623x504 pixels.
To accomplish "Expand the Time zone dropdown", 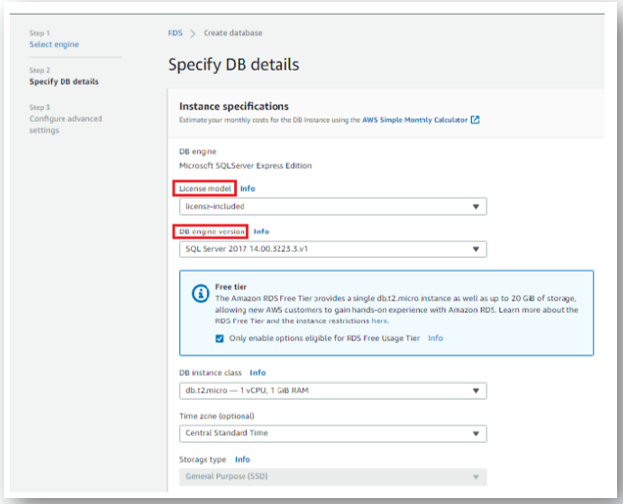I will tap(333, 433).
